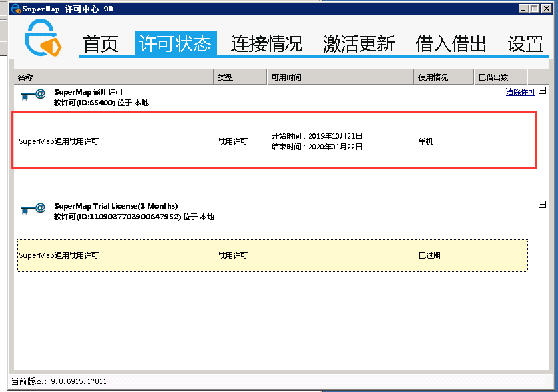Open the 首页 tab
Screen dimensions: 558x392
tap(100, 44)
